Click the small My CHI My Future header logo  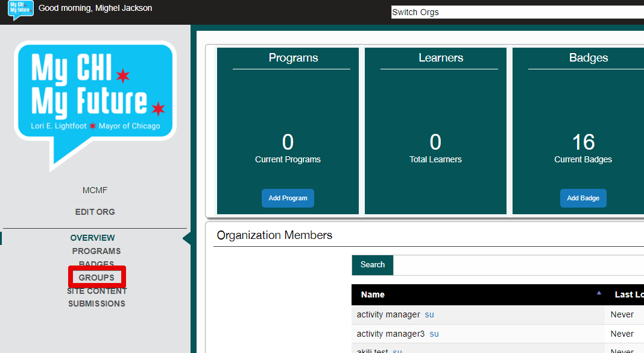point(21,10)
